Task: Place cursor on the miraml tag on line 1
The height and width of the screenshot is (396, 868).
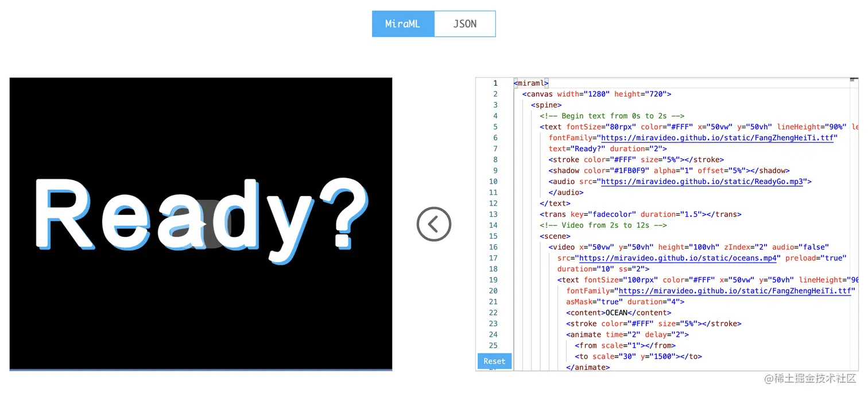Action: coord(531,83)
